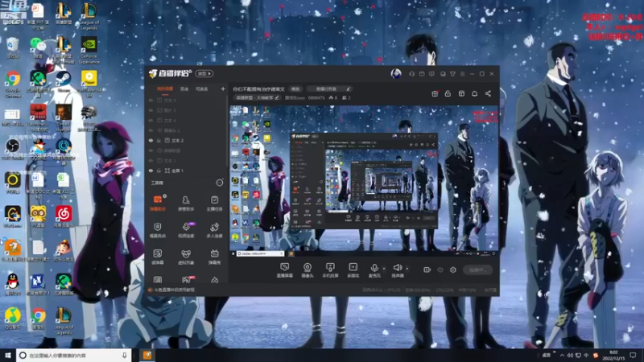Open the 多人连麦 tool
This screenshot has height=362, width=644.
point(214,230)
